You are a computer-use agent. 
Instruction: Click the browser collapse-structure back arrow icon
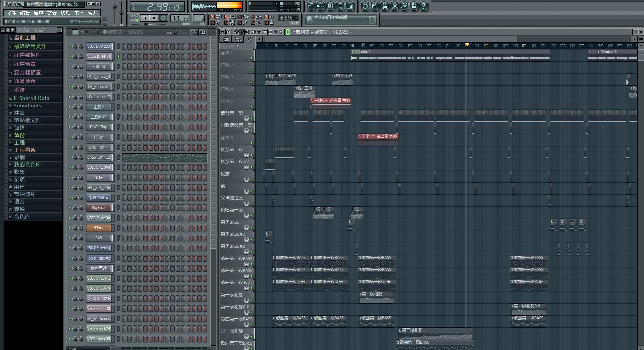point(13,30)
